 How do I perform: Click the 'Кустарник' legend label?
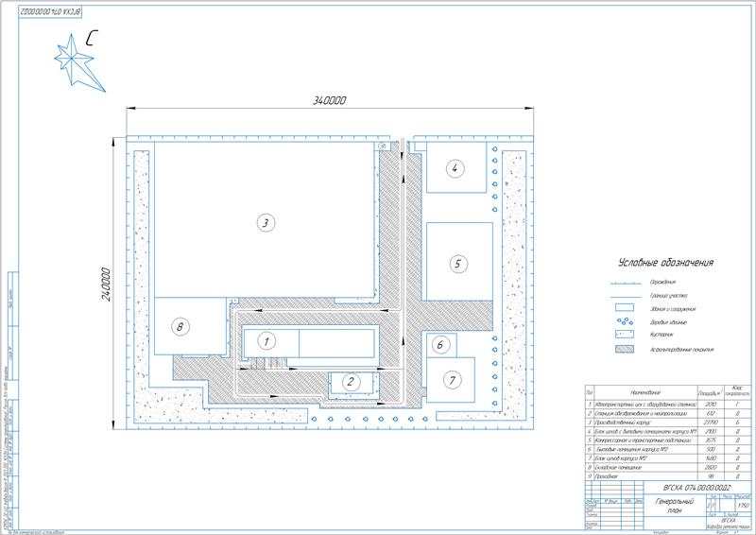(x=661, y=335)
